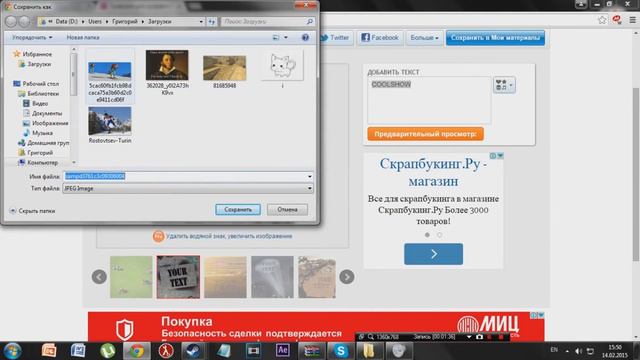Click Скрыть папки to hide folders
640x360 pixels.
tap(33, 211)
